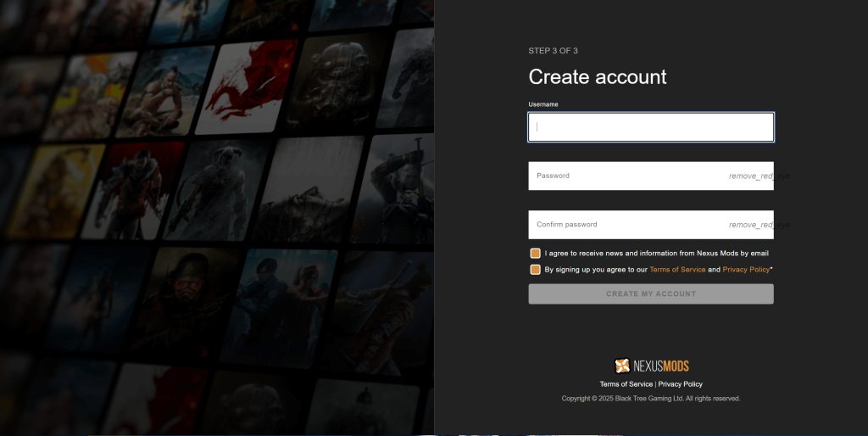This screenshot has width=868, height=436.
Task: Click the Nexus Mods logo icon
Action: pos(622,366)
